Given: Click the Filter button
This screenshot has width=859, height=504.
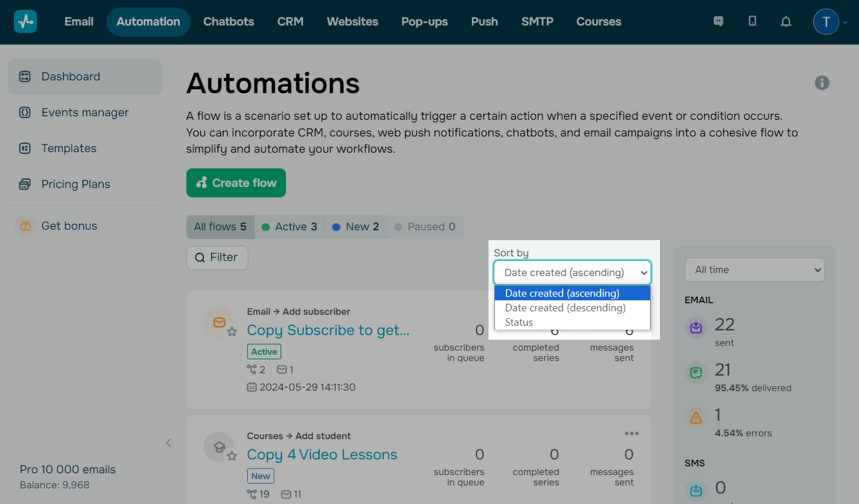Looking at the screenshot, I should point(217,257).
